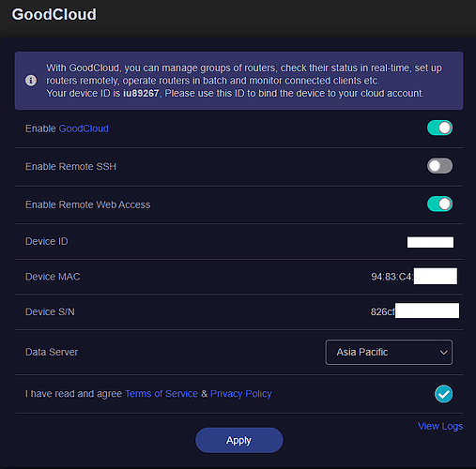This screenshot has width=476, height=469.
Task: Click the Data Server label
Action: coord(52,352)
